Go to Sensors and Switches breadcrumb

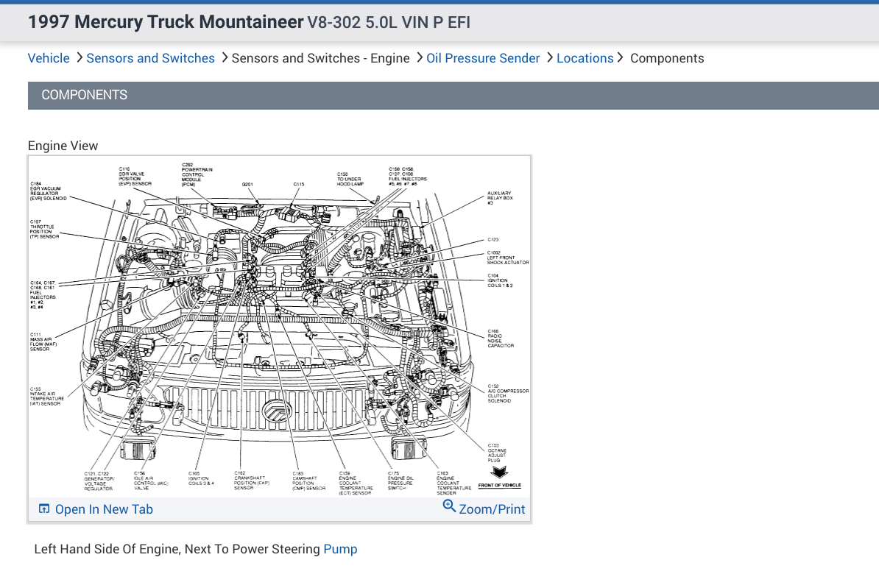150,58
